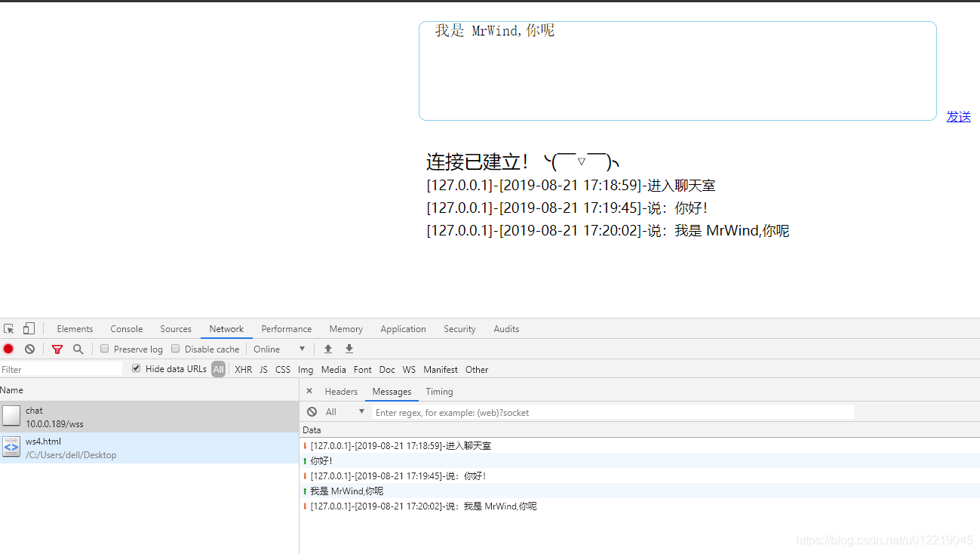The height and width of the screenshot is (554, 980).
Task: Clear WebSocket messages with the block icon
Action: pyautogui.click(x=312, y=412)
